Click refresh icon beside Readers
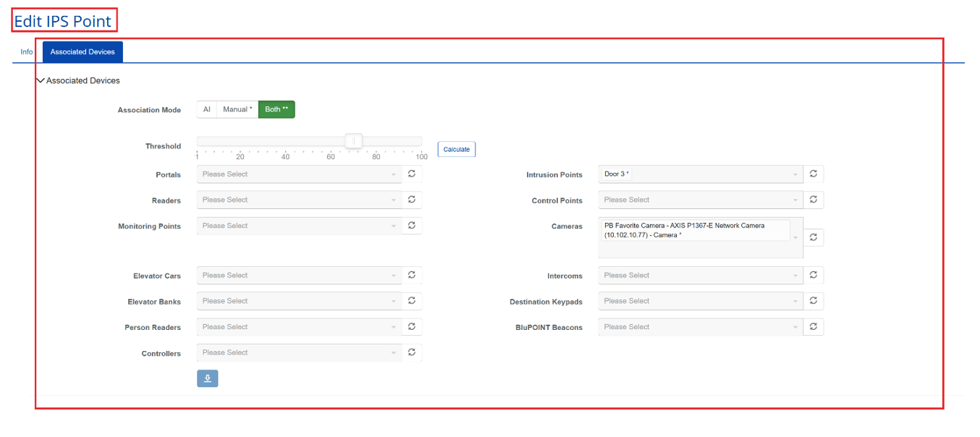The height and width of the screenshot is (437, 980). [x=412, y=200]
